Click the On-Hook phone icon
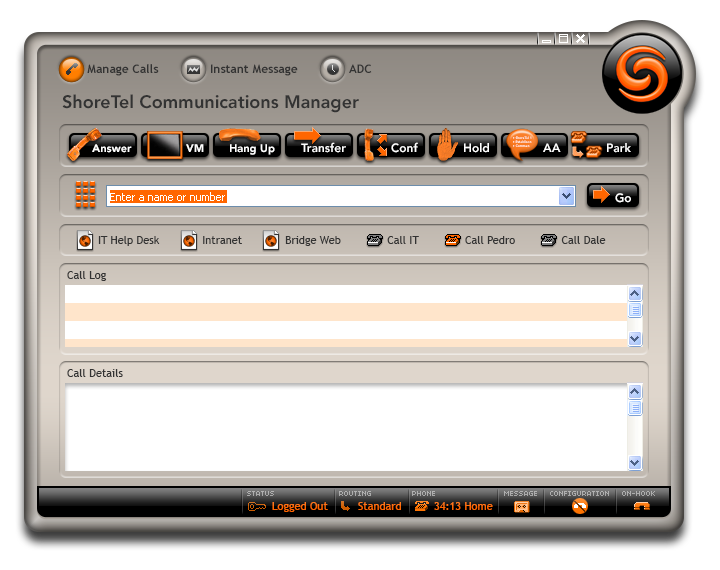Image resolution: width=720 pixels, height=570 pixels. [x=641, y=506]
